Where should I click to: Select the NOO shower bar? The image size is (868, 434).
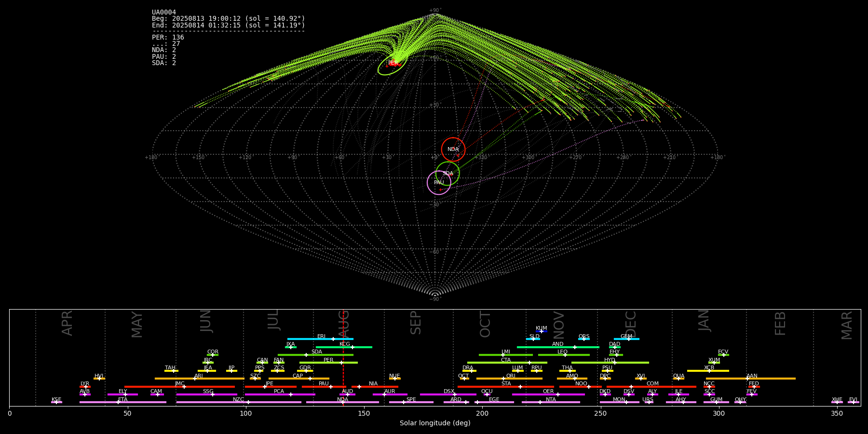point(581,386)
